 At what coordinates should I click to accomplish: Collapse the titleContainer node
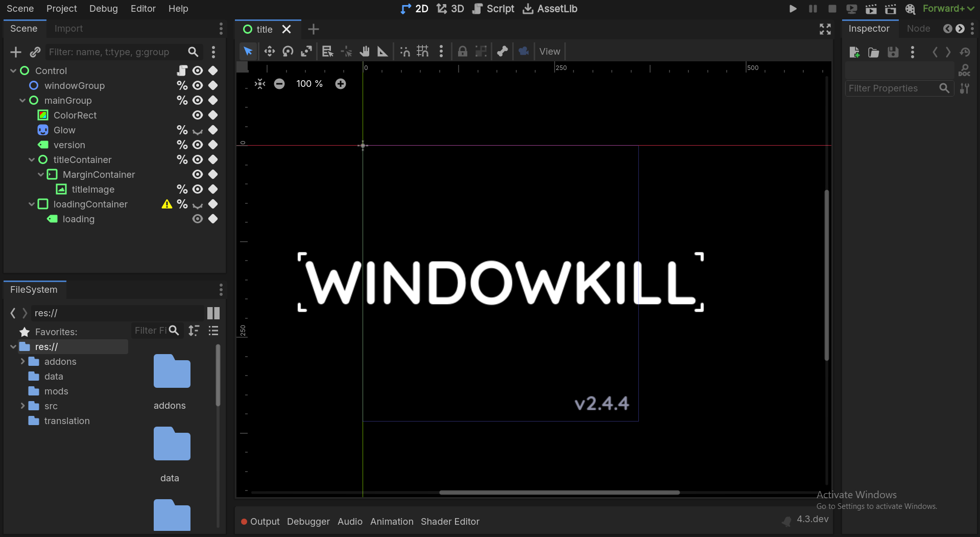pyautogui.click(x=32, y=159)
